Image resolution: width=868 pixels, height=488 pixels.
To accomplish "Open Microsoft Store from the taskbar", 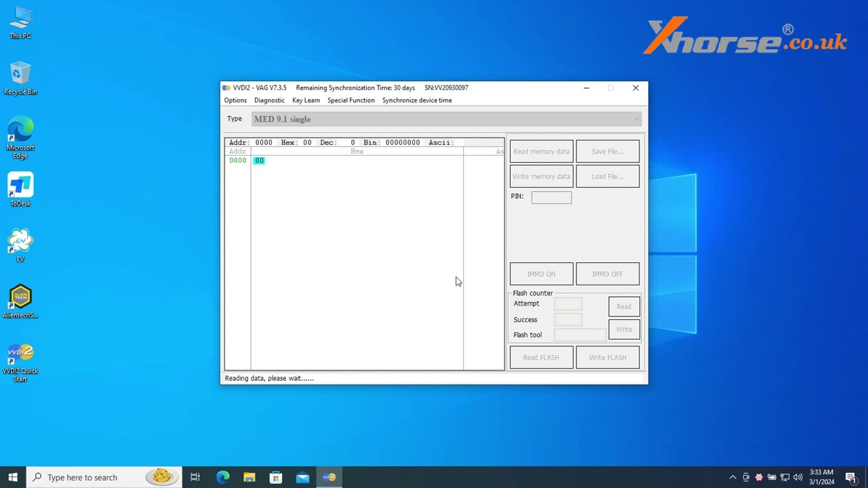I will [276, 477].
